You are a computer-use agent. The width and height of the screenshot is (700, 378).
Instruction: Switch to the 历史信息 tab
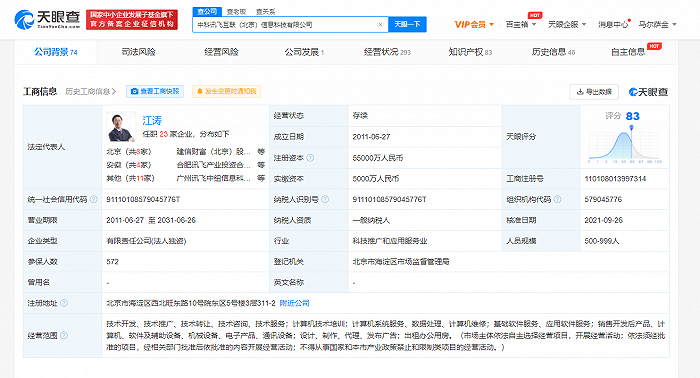tap(553, 52)
